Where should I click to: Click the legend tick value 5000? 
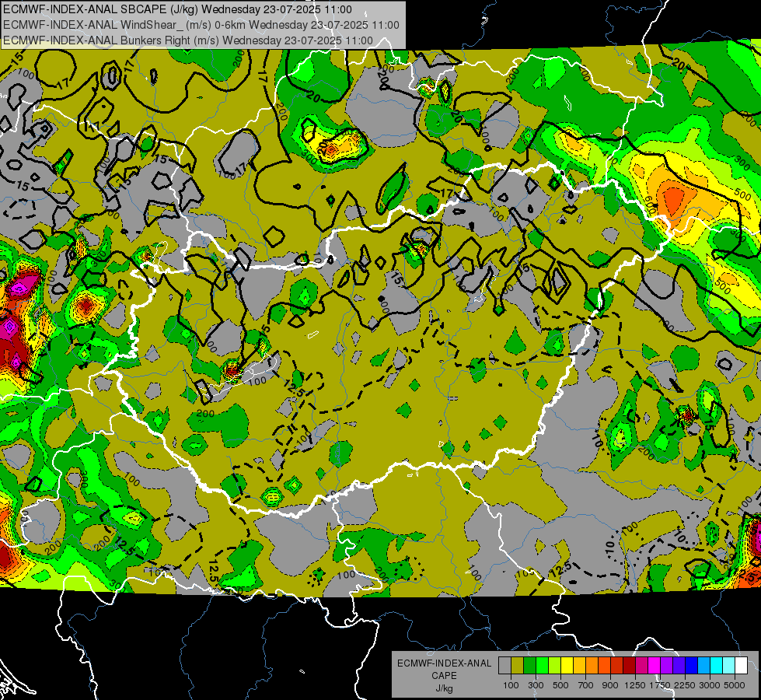pos(735,685)
